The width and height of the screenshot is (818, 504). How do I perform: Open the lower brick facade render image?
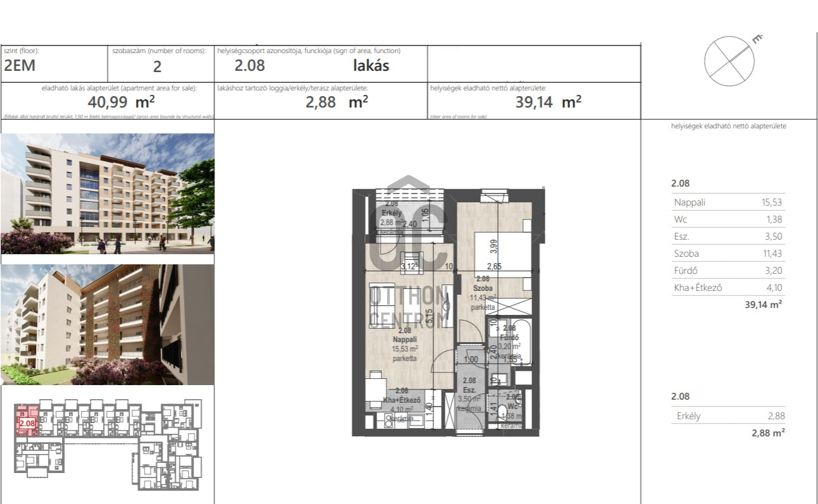pyautogui.click(x=108, y=324)
